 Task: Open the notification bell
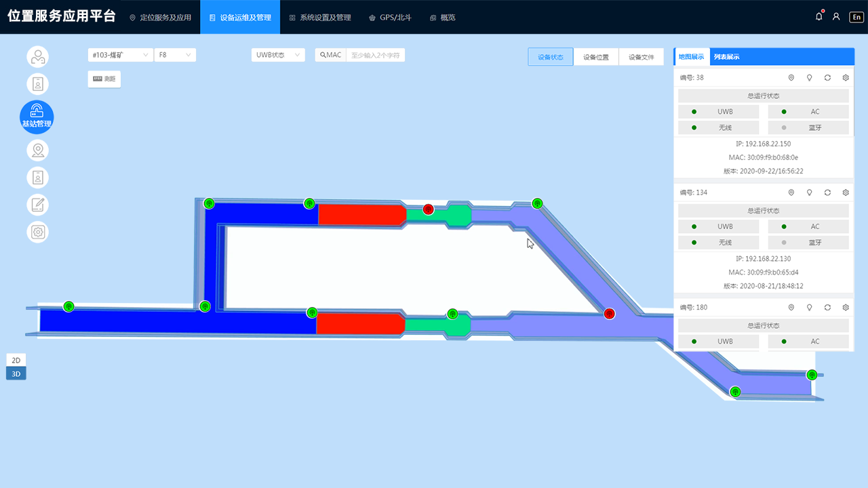819,17
